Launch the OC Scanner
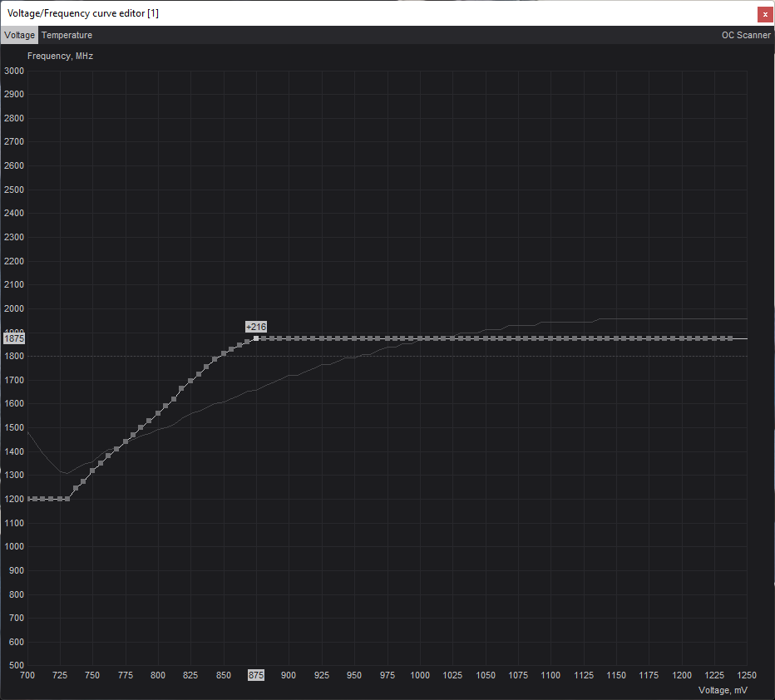 point(746,36)
